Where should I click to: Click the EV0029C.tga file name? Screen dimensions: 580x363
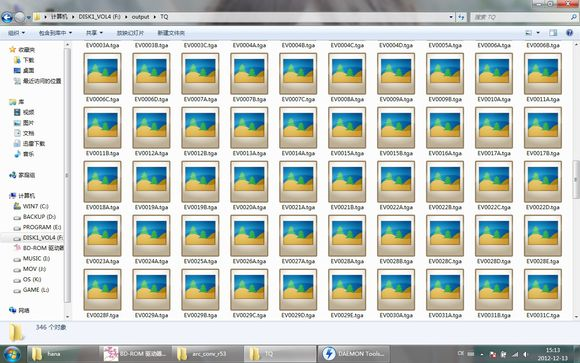click(249, 316)
